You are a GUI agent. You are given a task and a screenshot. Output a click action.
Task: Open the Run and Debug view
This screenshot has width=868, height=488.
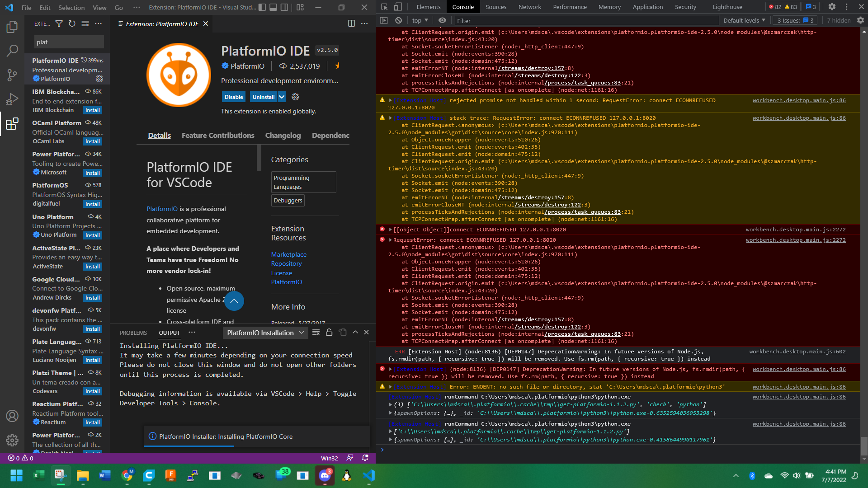pos(12,99)
